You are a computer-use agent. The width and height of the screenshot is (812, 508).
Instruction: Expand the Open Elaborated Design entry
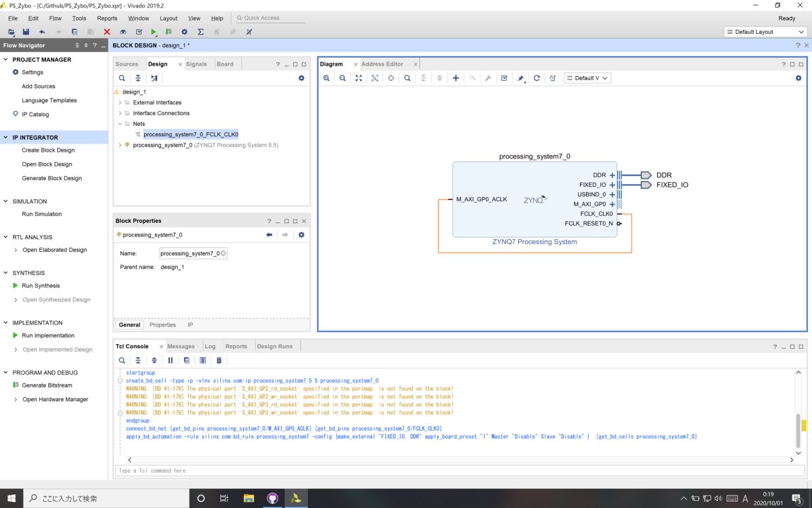(x=16, y=250)
